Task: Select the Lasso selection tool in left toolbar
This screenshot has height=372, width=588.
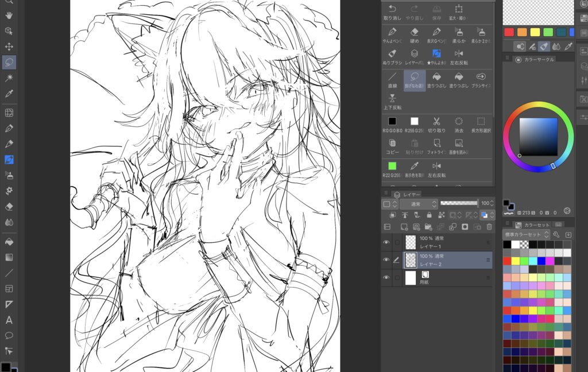Action: (9, 62)
